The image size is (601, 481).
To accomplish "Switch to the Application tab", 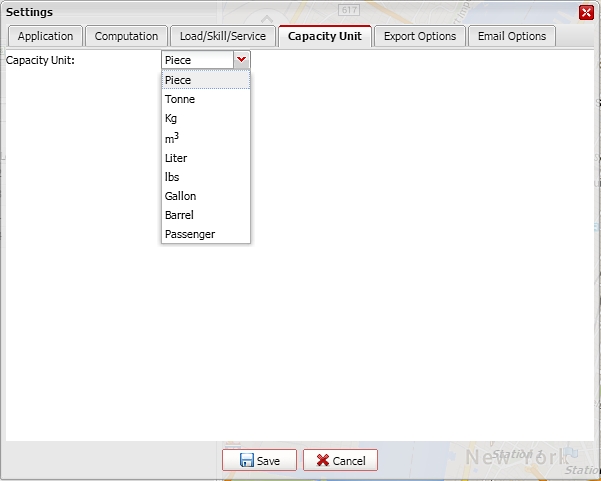I will coord(45,36).
